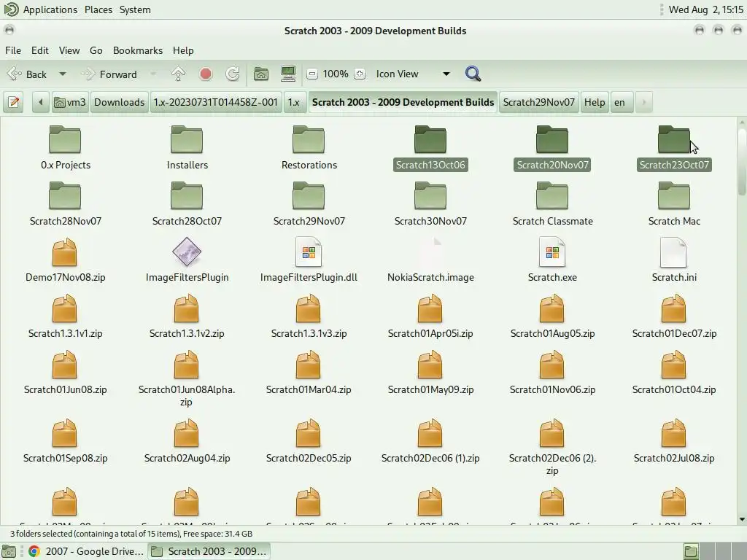Click the clock Wed Aug 2, 15:15
This screenshot has height=560, width=747.
pyautogui.click(x=705, y=9)
